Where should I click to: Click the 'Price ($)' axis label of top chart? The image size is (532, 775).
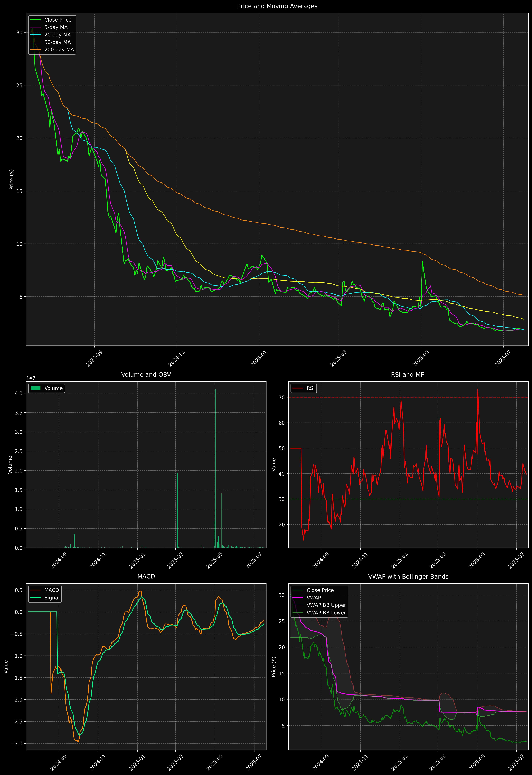point(12,179)
